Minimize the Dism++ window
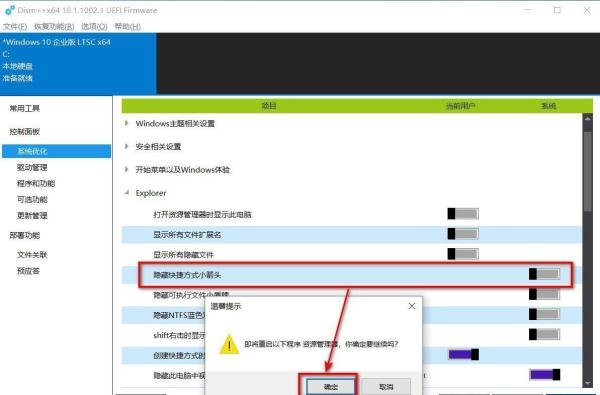Viewport: 600px width, 395px height. pos(528,10)
